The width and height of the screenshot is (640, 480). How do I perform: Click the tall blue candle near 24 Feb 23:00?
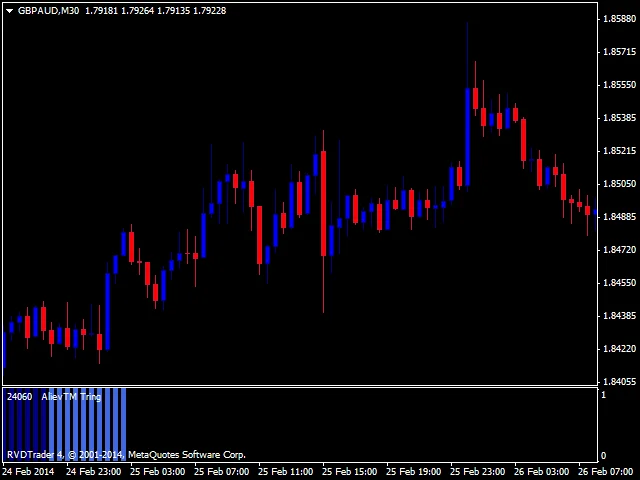tap(108, 309)
